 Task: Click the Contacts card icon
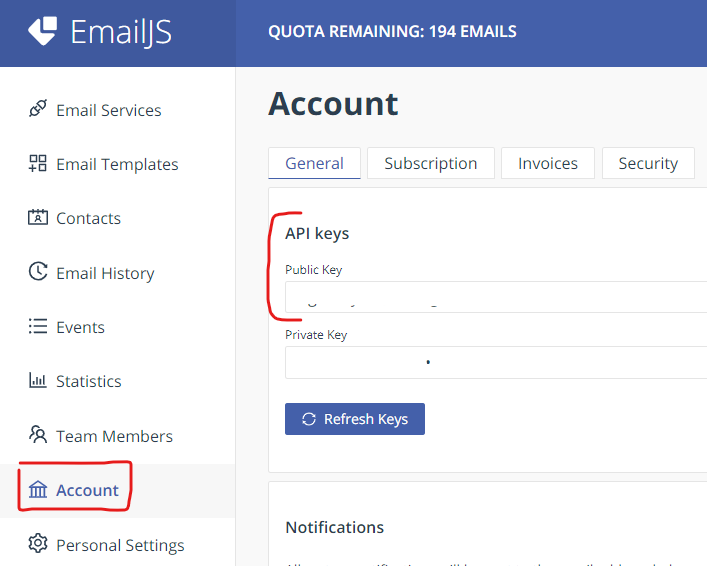(38, 217)
